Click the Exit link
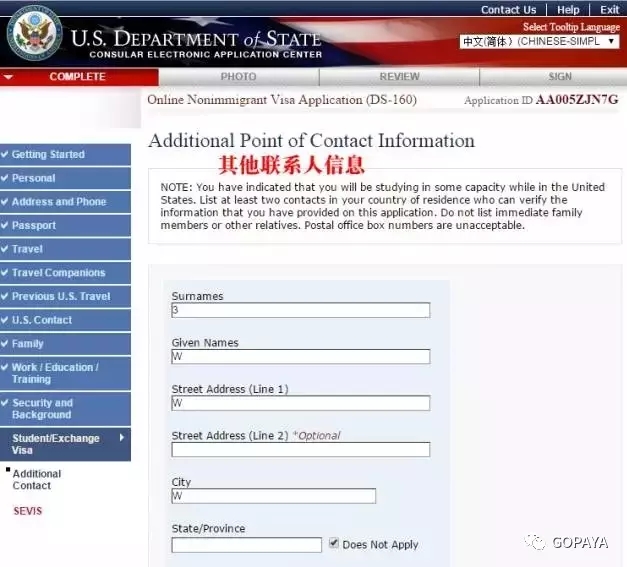627x567 pixels. pyautogui.click(x=609, y=10)
